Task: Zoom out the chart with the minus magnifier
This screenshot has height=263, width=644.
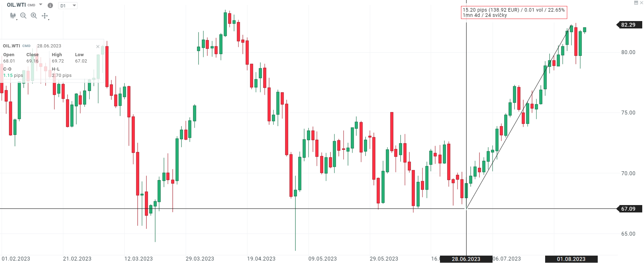Action: [23, 15]
